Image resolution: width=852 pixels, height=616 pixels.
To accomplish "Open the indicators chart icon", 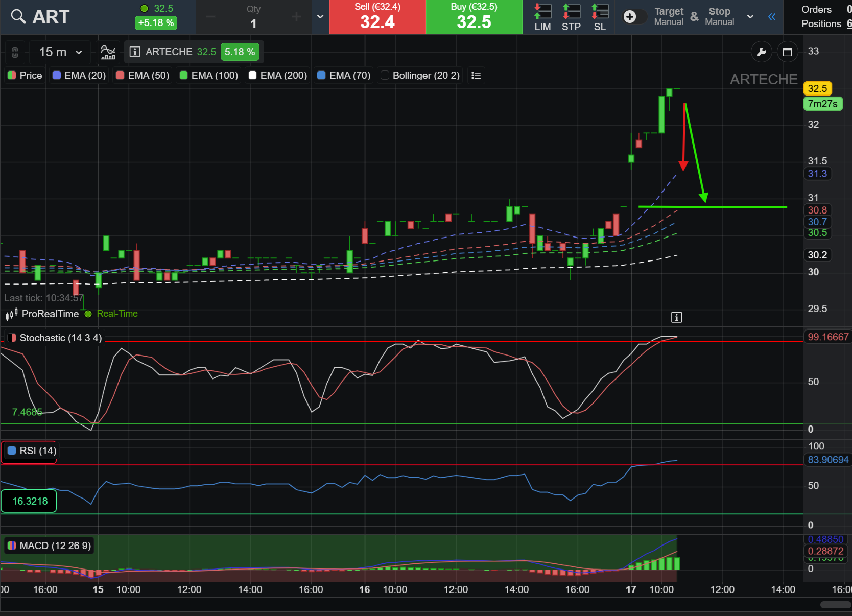I will 108,52.
